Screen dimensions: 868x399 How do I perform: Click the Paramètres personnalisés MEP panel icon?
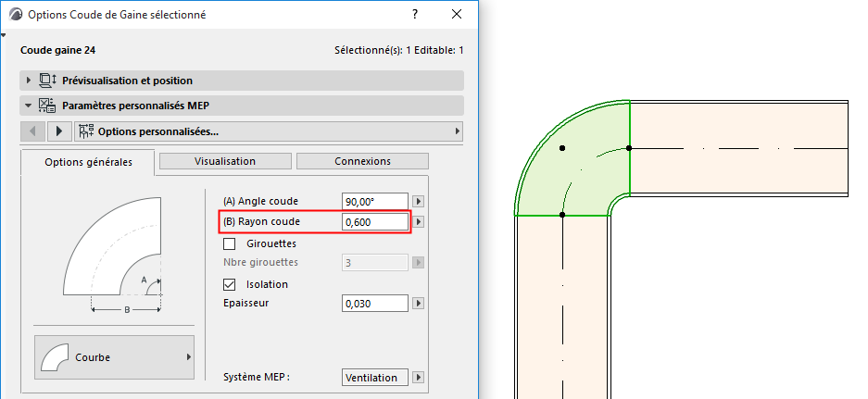tap(47, 106)
